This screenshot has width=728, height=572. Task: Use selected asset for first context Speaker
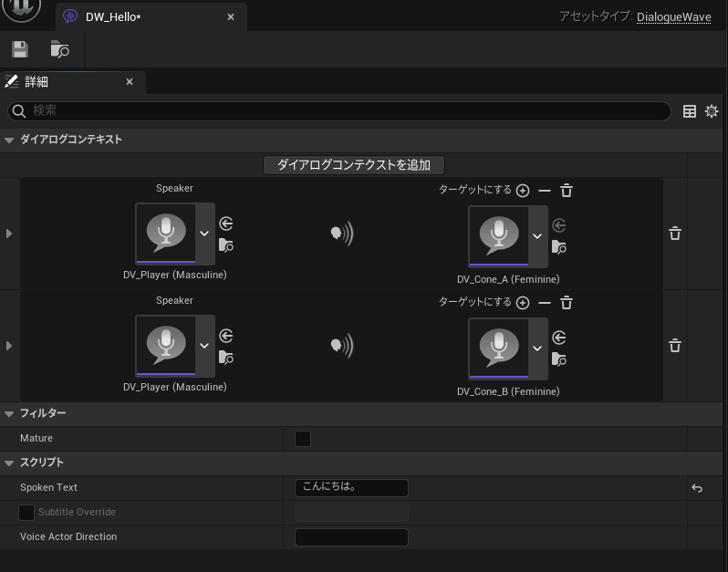pos(226,224)
